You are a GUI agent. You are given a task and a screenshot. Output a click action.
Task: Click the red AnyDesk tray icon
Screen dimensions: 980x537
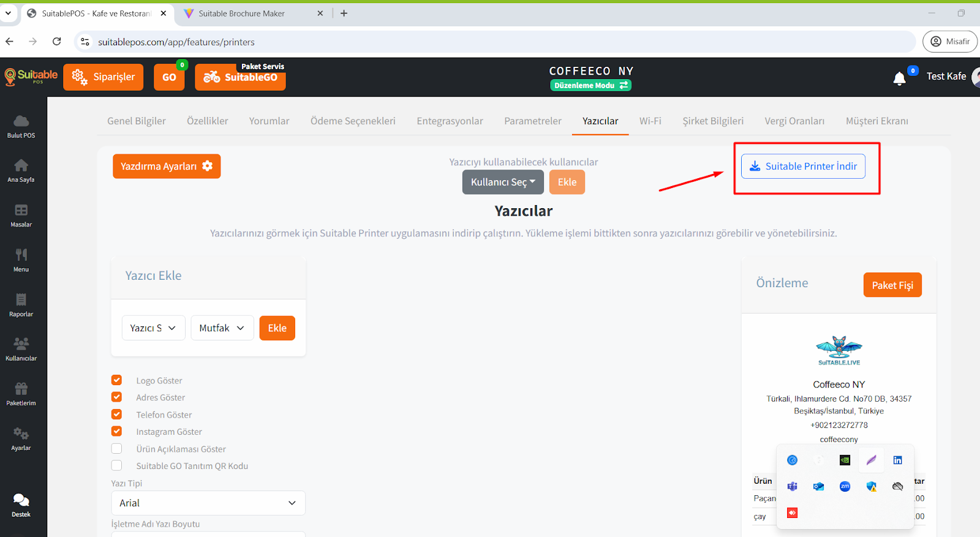(792, 513)
